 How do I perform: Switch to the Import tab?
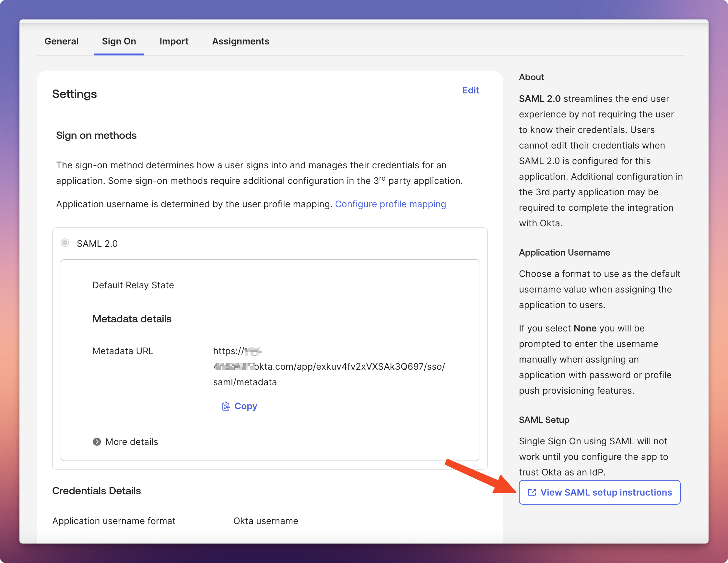tap(174, 42)
